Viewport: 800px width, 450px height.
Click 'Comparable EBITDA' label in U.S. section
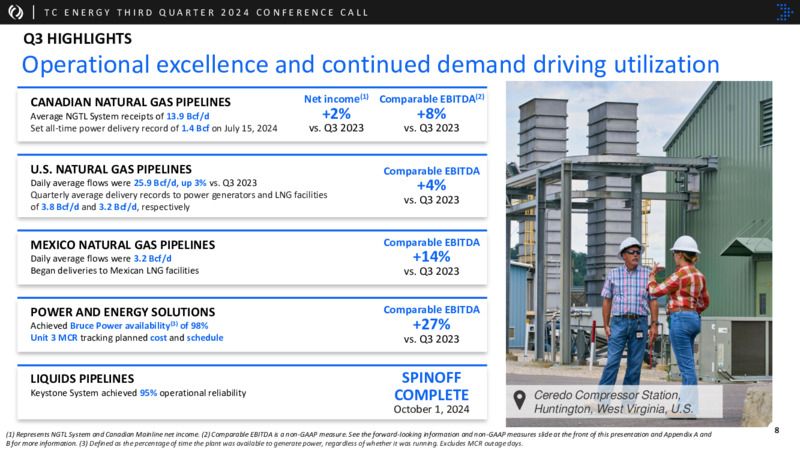click(432, 171)
